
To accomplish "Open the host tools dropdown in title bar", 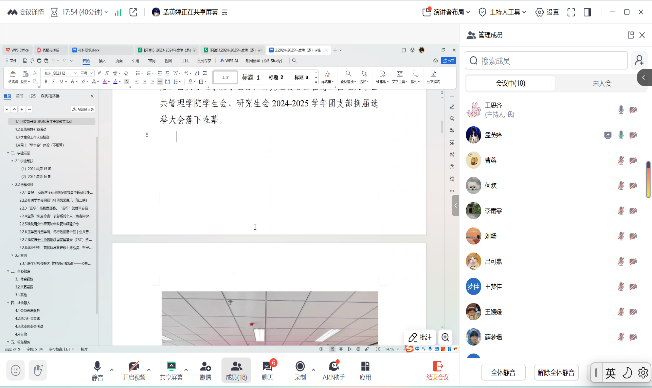I will (502, 12).
